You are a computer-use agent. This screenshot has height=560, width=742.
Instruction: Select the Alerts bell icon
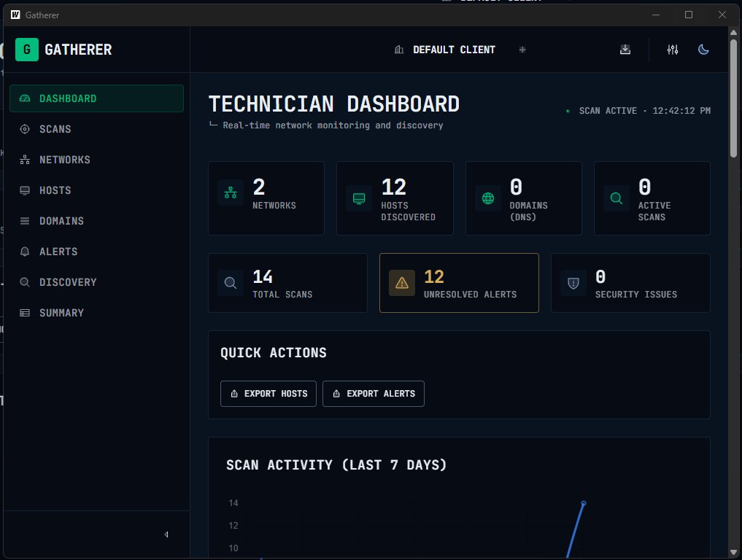pyautogui.click(x=25, y=252)
